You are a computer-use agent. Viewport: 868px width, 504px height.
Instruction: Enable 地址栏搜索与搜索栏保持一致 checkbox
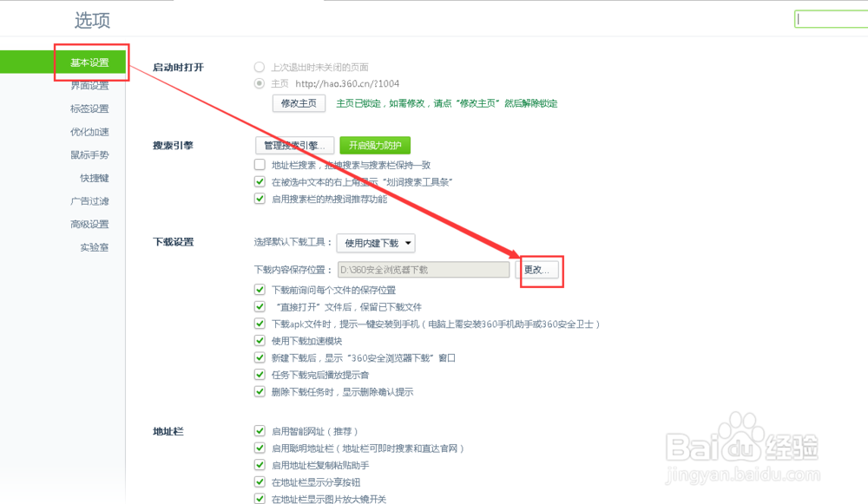pos(260,164)
